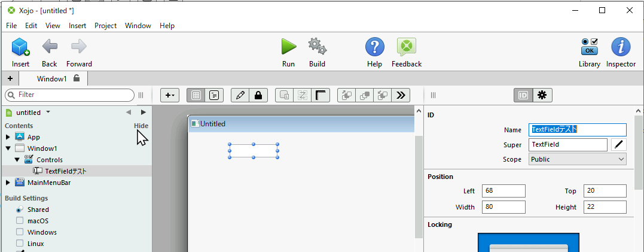
Task: Open the View menu
Action: [53, 26]
